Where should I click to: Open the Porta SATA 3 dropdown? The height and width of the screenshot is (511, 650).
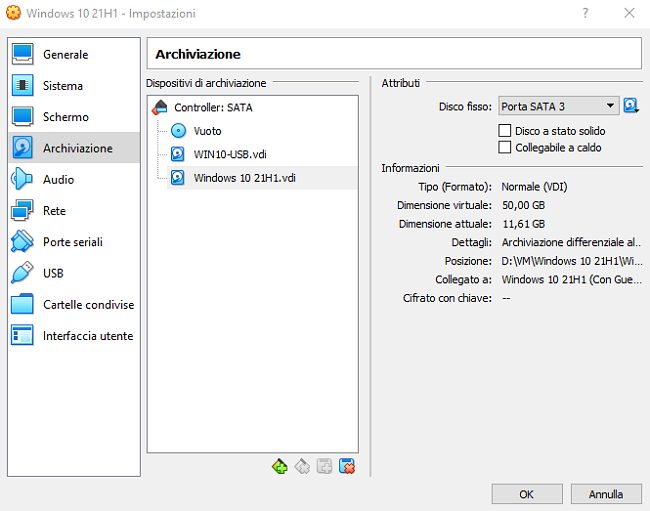558,106
